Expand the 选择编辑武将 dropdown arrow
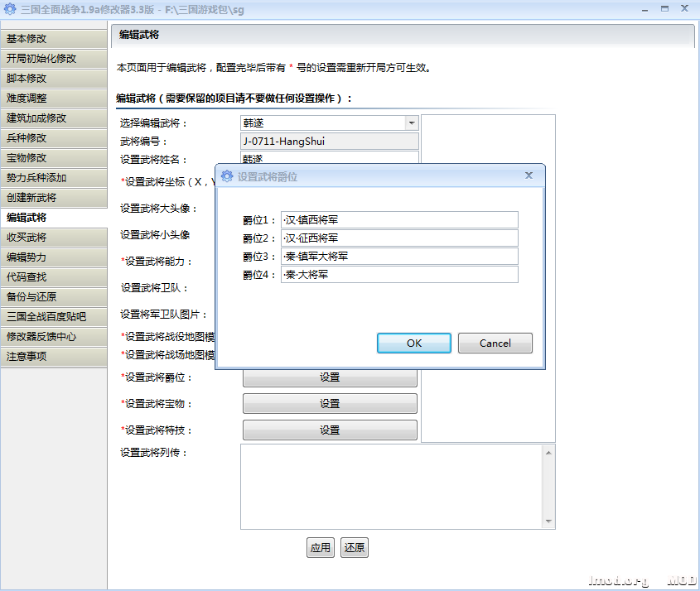Viewport: 700px width, 591px height. (x=411, y=123)
